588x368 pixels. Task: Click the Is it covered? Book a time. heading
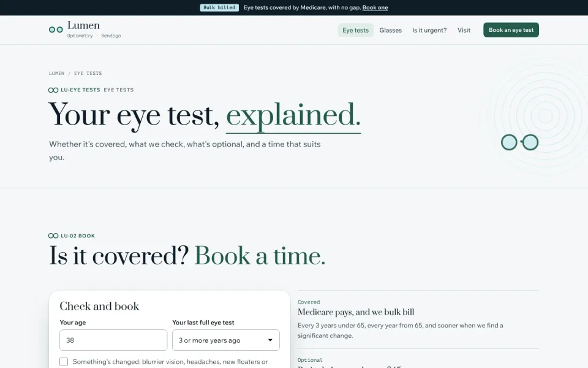pyautogui.click(x=187, y=256)
